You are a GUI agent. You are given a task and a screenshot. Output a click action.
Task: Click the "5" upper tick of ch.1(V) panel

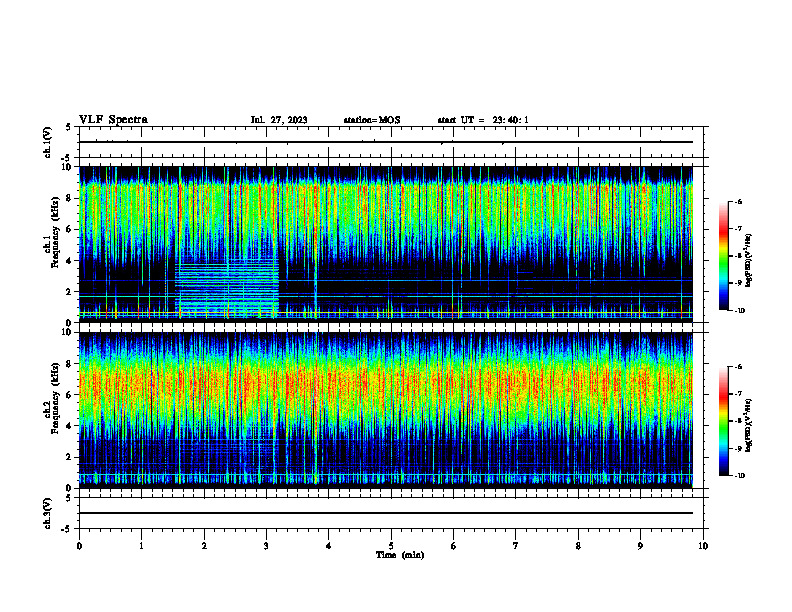(x=69, y=127)
